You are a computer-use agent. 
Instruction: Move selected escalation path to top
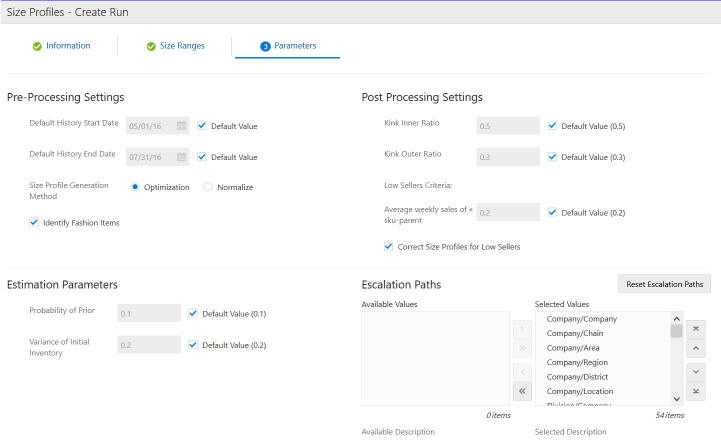point(696,329)
